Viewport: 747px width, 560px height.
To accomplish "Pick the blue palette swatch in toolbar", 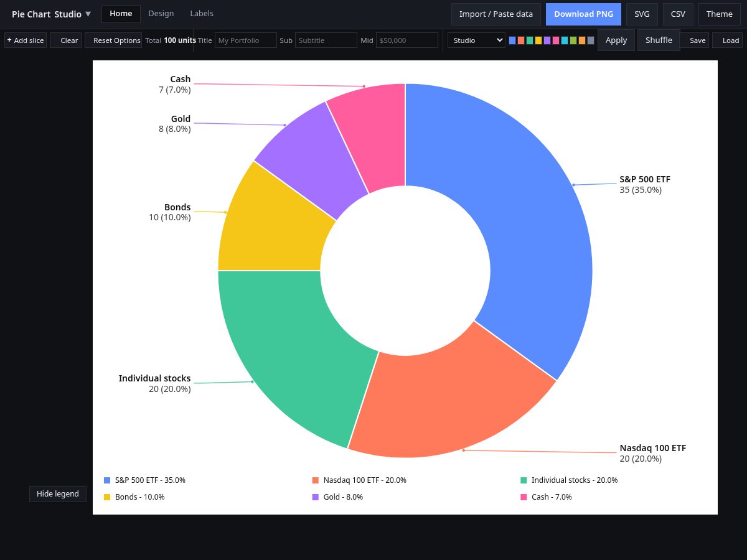I will point(512,40).
